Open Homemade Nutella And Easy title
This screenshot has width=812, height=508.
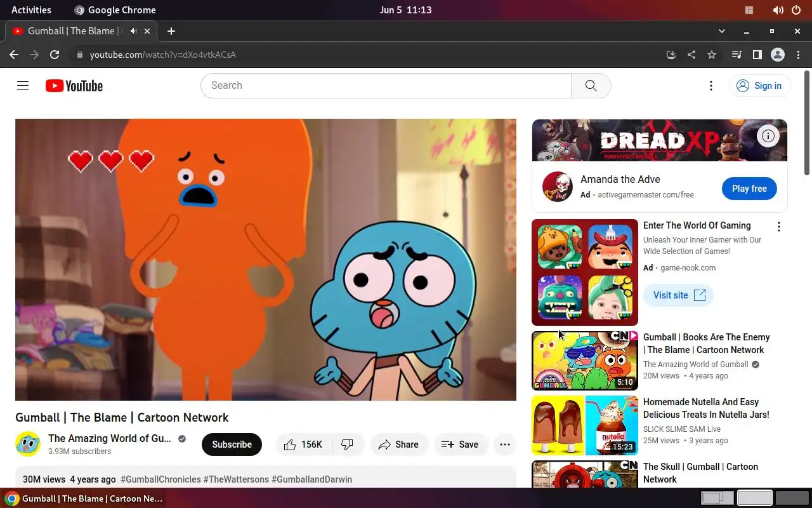(x=706, y=408)
